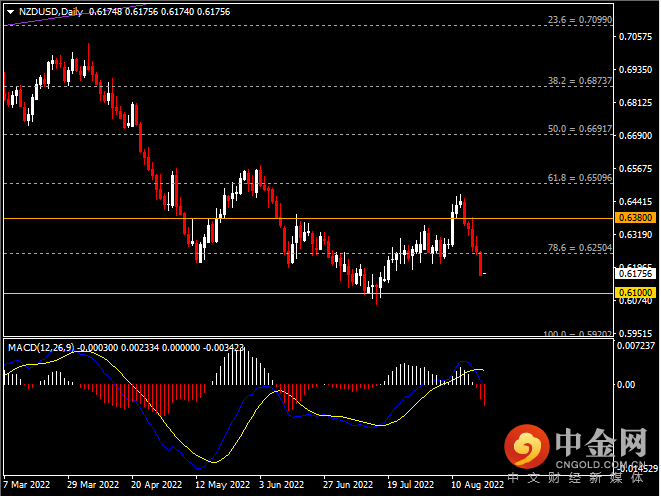
Task: Click the 0.00 level on MACD scale
Action: 628,384
